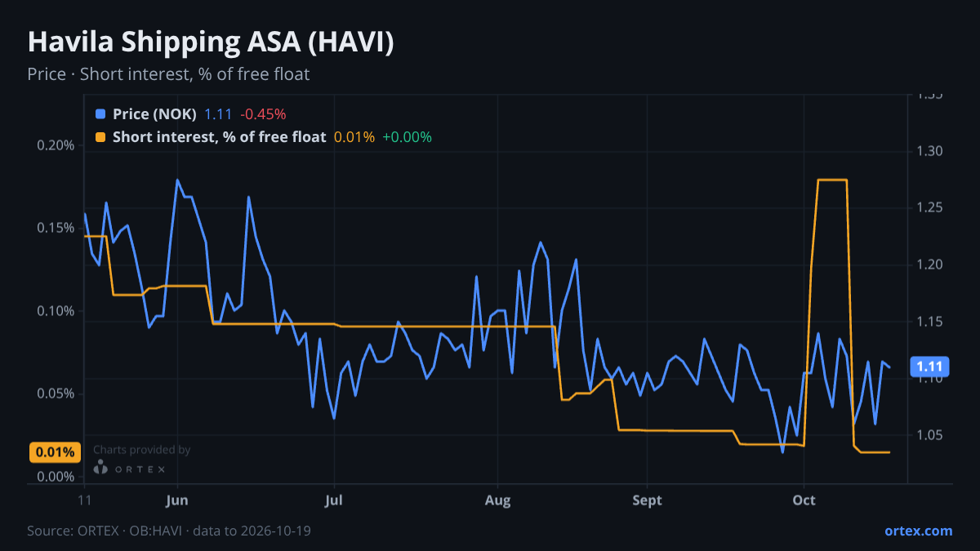Screen dimensions: 980x551
Task: Click the 'Aug' x-axis label
Action: [497, 500]
